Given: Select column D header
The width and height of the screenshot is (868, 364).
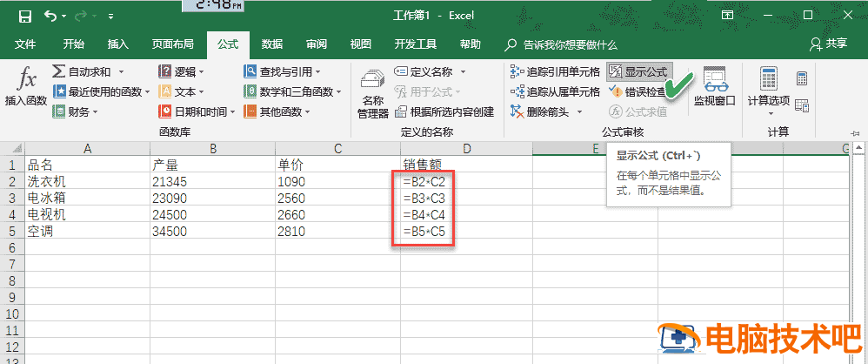Looking at the screenshot, I should click(x=467, y=149).
